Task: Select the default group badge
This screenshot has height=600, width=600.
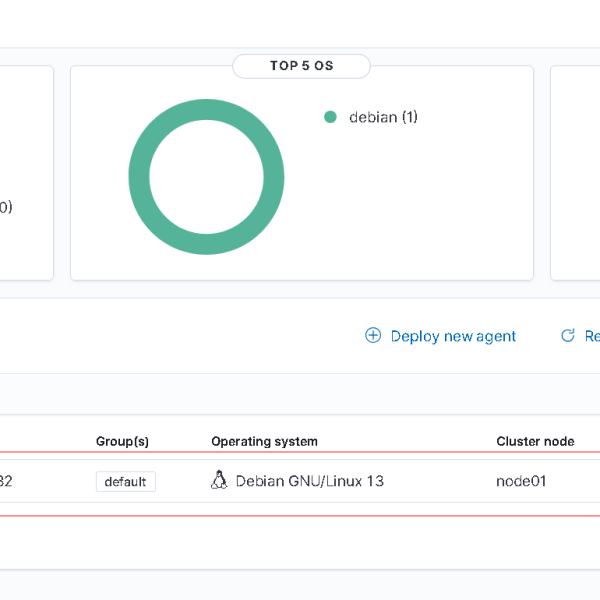Action: 126,482
